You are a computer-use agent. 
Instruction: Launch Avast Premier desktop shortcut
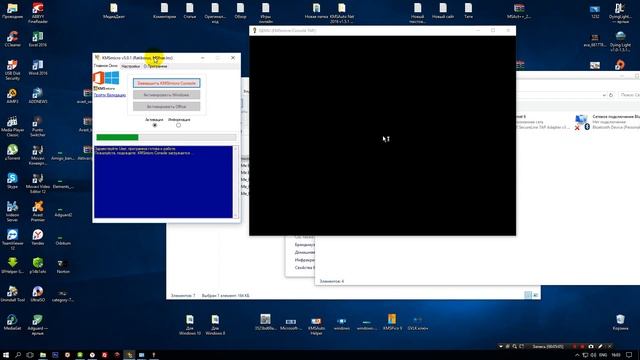click(x=38, y=211)
